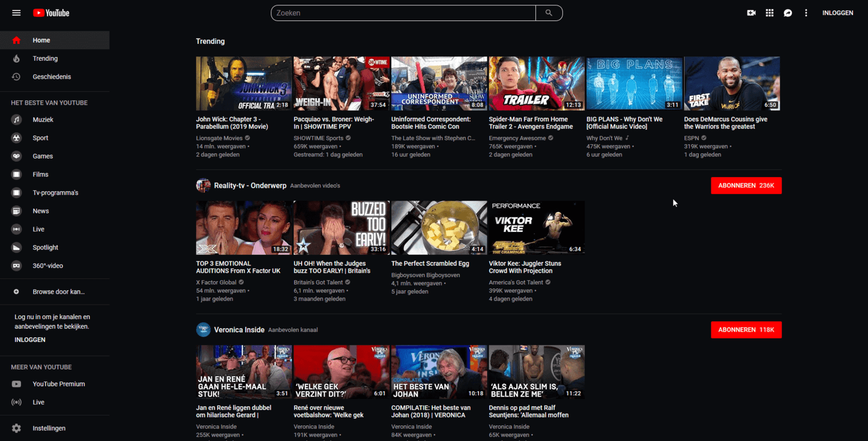Image resolution: width=868 pixels, height=441 pixels.
Task: Open Buzzed Too Early video thumbnail
Action: 342,228
